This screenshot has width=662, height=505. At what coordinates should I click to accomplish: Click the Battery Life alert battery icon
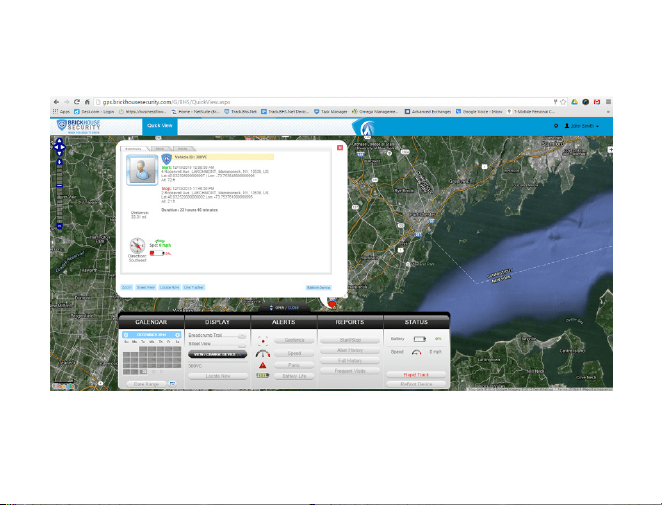[263, 375]
